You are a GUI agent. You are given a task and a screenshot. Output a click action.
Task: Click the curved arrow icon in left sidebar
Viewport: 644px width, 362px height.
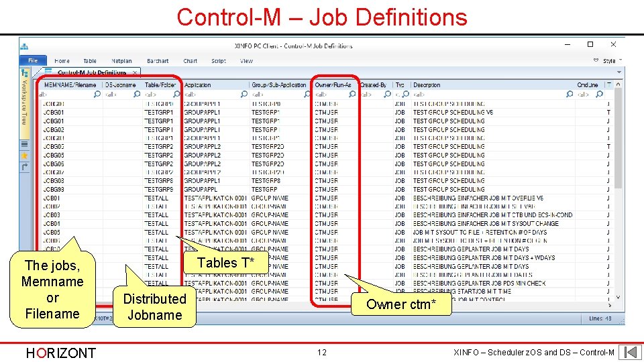pyautogui.click(x=25, y=167)
